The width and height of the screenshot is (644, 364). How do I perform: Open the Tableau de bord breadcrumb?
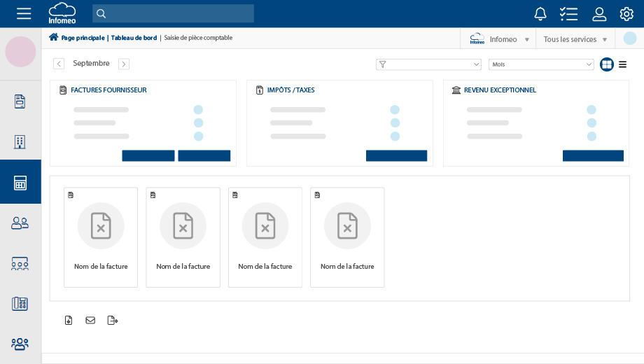[x=134, y=38]
